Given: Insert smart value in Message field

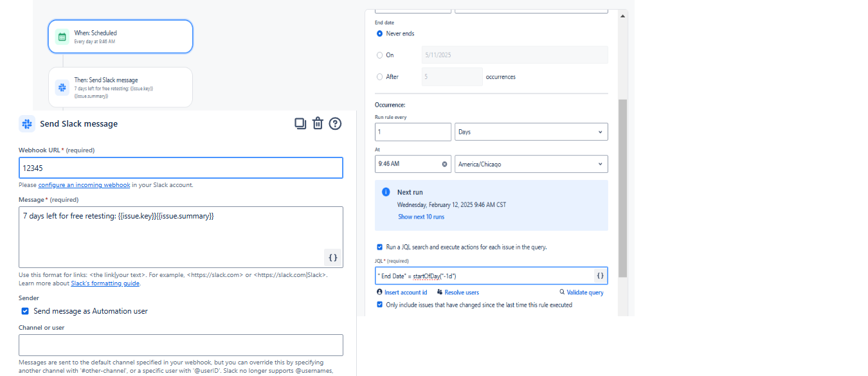Looking at the screenshot, I should click(332, 257).
